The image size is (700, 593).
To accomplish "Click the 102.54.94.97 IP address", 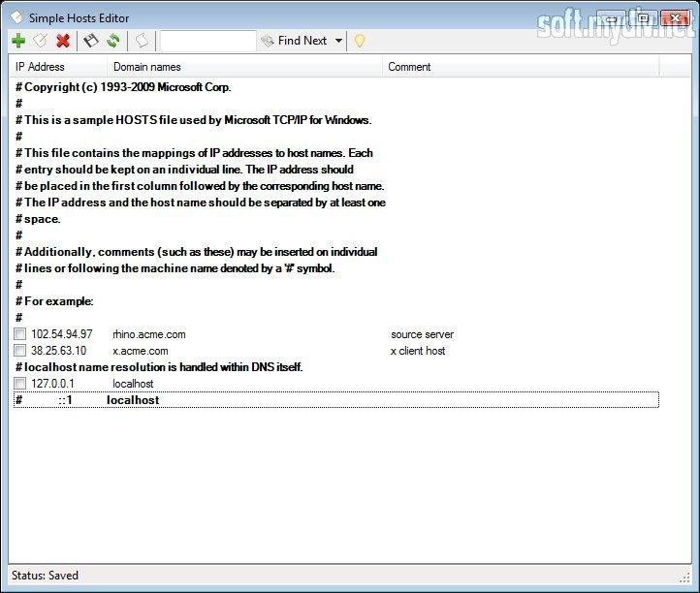I will (62, 334).
